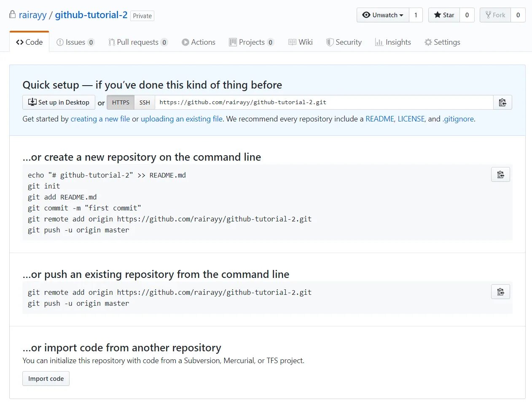Copy the new repository commands
Screen dimensions: 532x407
coord(500,175)
